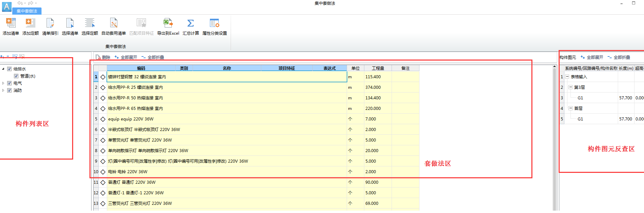Select the 集中套做法 ribbon tab
The height and width of the screenshot is (213, 644).
pyautogui.click(x=27, y=11)
